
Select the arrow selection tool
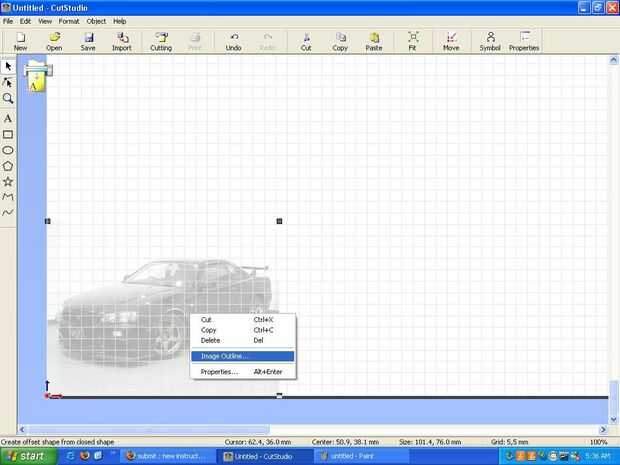pyautogui.click(x=8, y=66)
